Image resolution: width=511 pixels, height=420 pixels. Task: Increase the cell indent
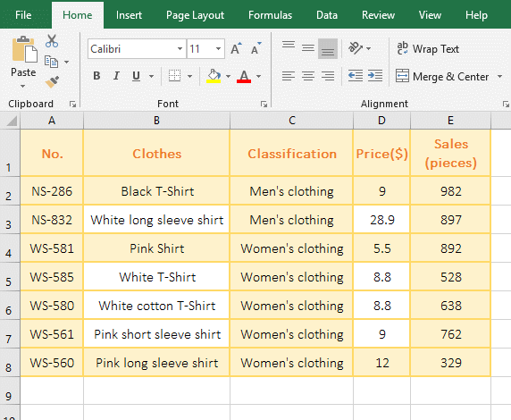click(375, 76)
